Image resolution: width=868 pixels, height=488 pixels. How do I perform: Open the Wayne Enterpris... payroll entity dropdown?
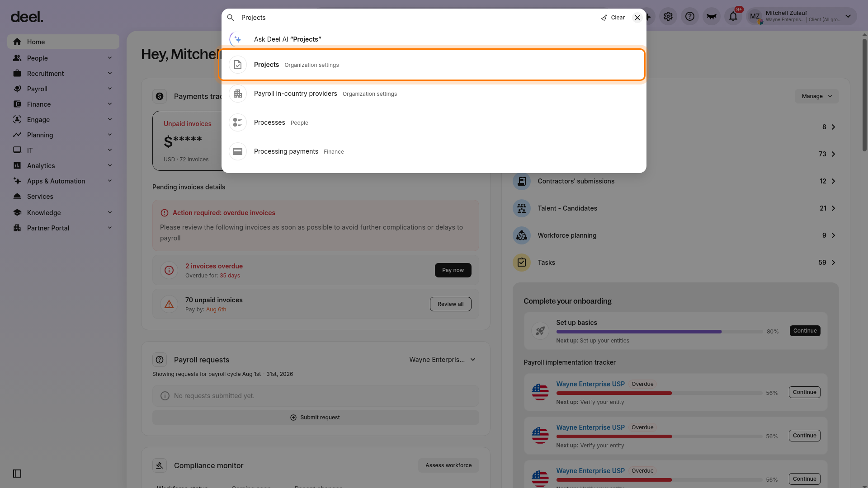tap(443, 360)
